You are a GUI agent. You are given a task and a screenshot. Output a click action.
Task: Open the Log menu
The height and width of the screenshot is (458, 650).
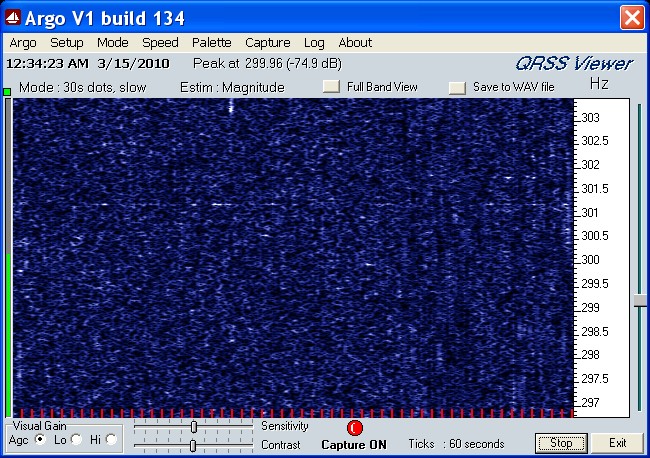[314, 43]
